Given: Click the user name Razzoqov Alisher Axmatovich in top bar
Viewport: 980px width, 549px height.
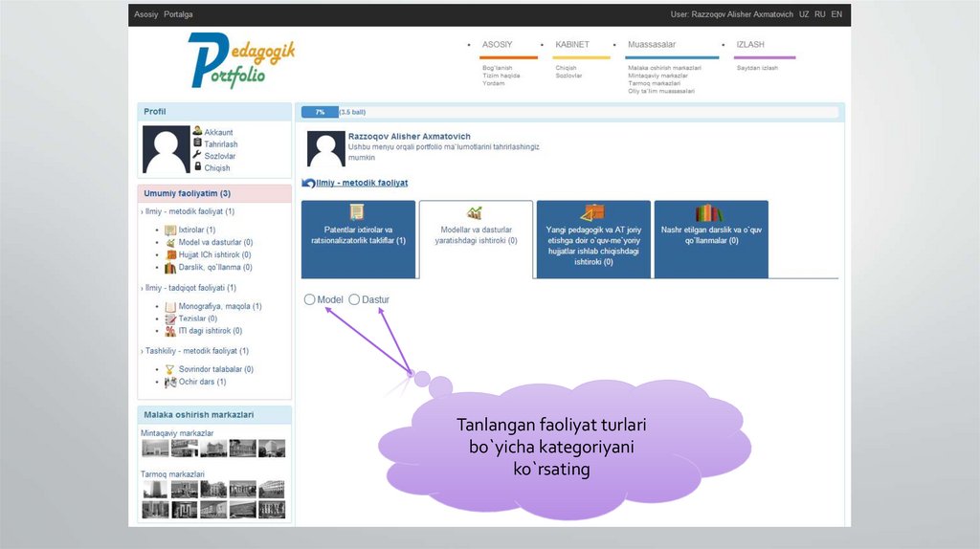Looking at the screenshot, I should (x=742, y=14).
